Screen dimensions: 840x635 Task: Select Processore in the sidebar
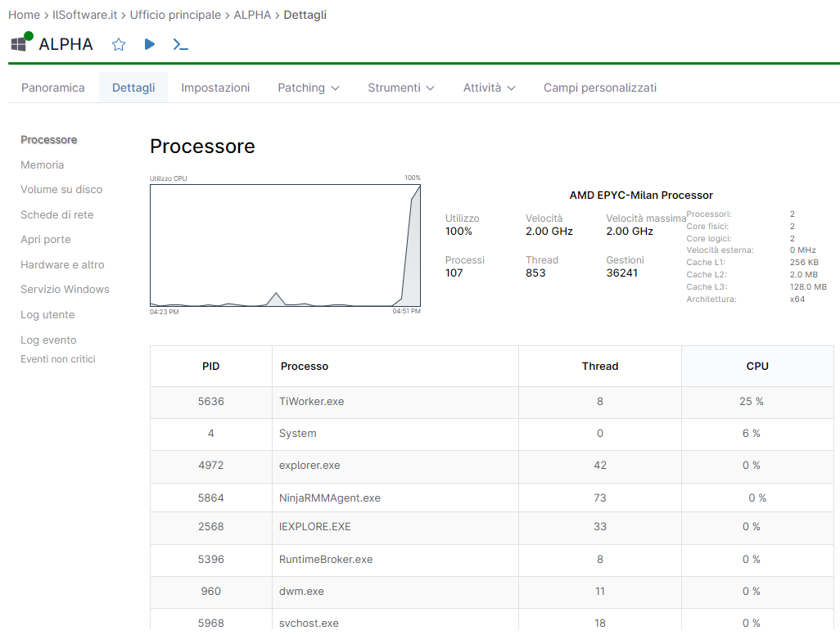[x=49, y=140]
